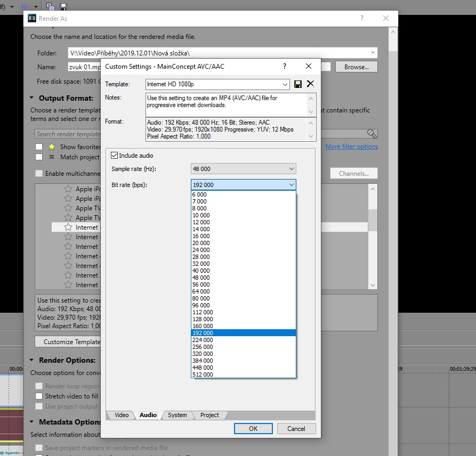Switch to the Video tab
Image resolution: width=476 pixels, height=456 pixels.
point(122,415)
